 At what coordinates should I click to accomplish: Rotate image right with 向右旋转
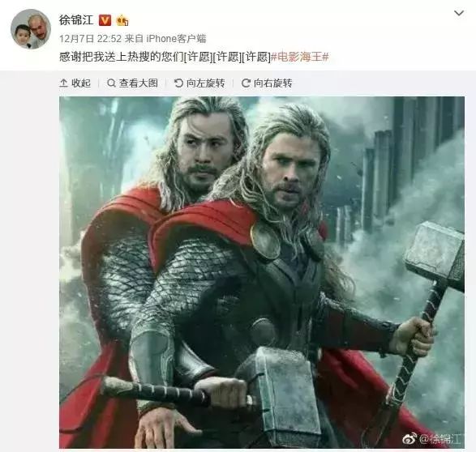267,83
